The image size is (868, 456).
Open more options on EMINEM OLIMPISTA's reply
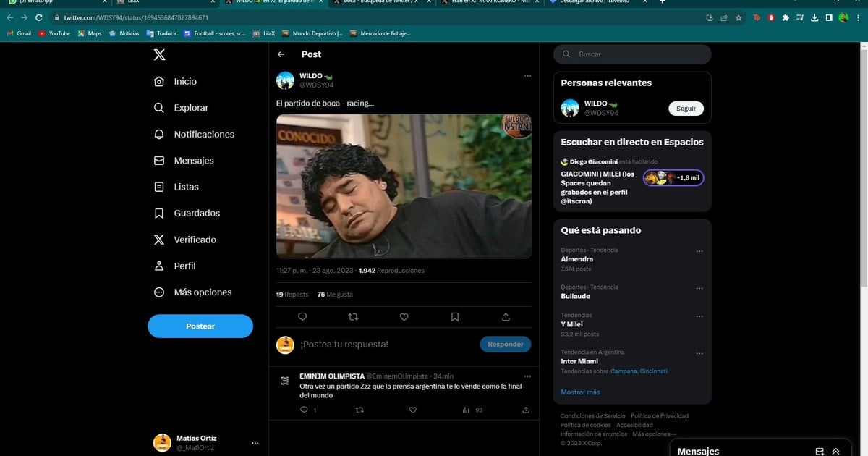click(527, 376)
